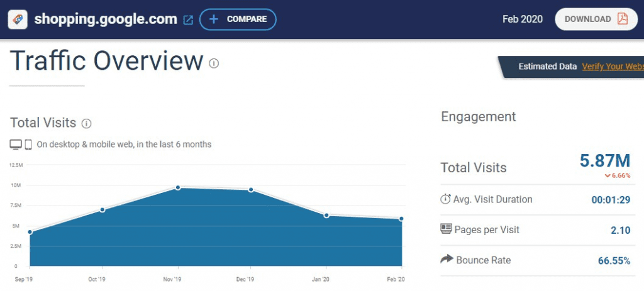Image resolution: width=644 pixels, height=291 pixels.
Task: Click the stopwatch icon for Avg. Visit Duration
Action: (445, 199)
